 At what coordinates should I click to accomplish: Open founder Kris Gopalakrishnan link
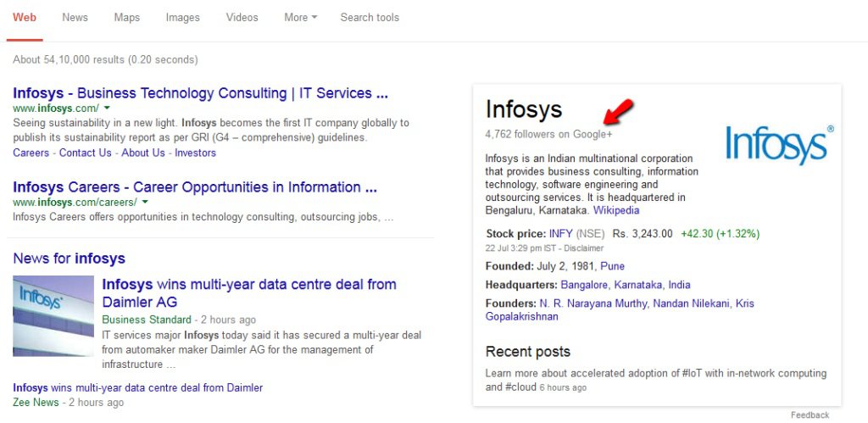pos(620,310)
